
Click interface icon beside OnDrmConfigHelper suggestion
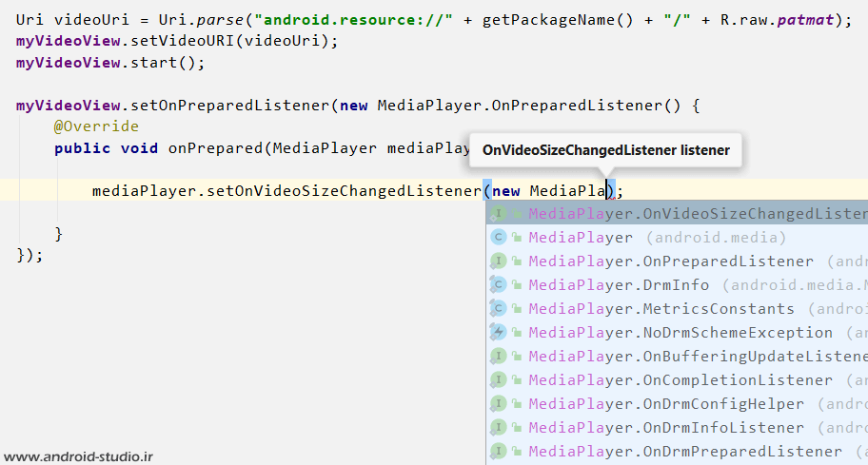coord(498,404)
